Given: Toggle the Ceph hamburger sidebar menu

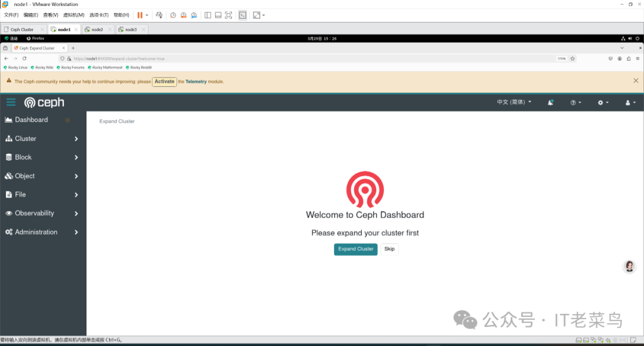Looking at the screenshot, I should 11,102.
